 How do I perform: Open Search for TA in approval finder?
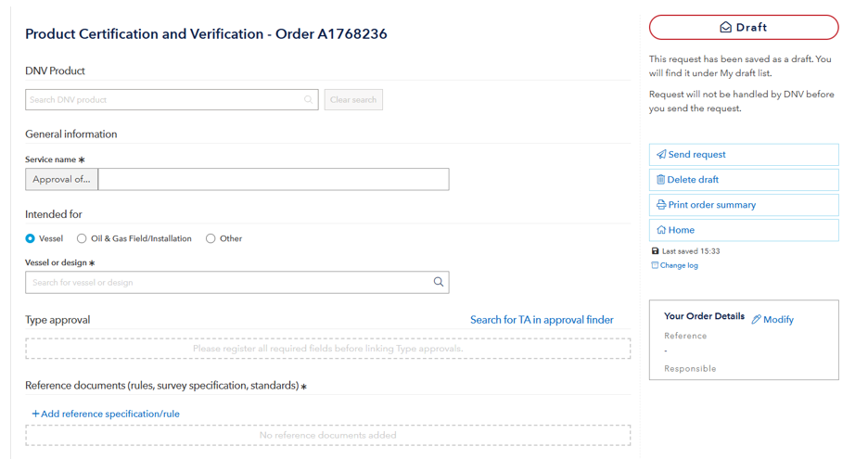pyautogui.click(x=542, y=320)
